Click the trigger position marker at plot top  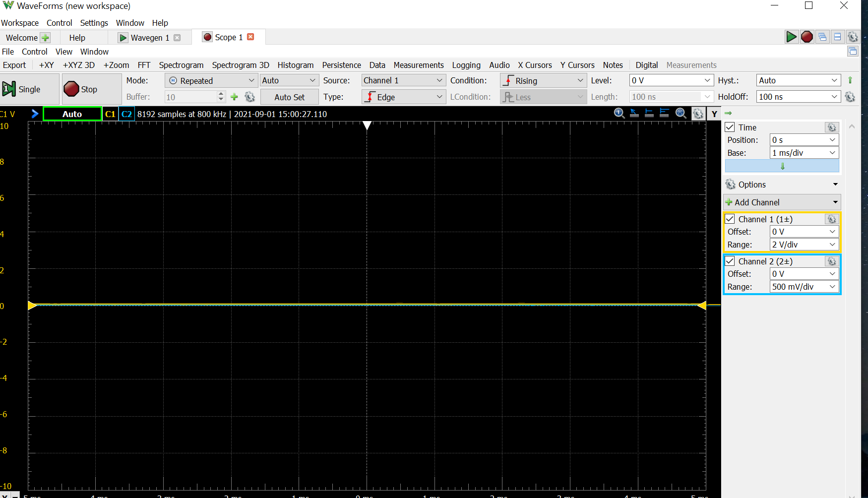pyautogui.click(x=367, y=125)
